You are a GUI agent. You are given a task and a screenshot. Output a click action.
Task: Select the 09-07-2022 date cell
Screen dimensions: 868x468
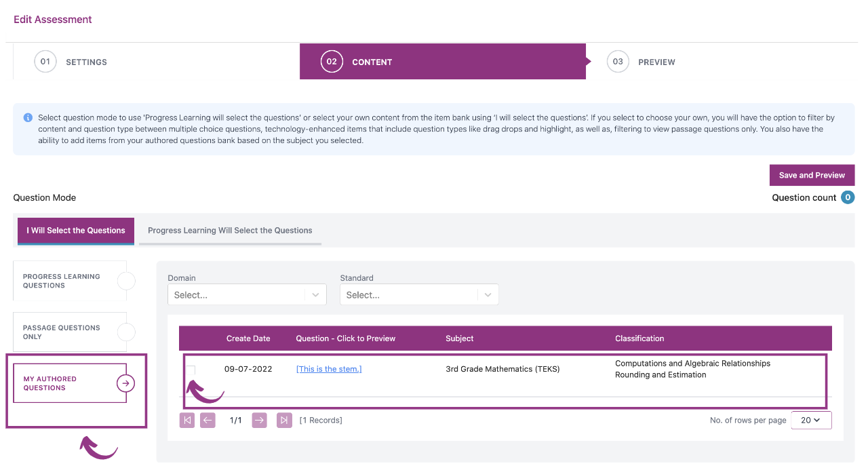(248, 369)
